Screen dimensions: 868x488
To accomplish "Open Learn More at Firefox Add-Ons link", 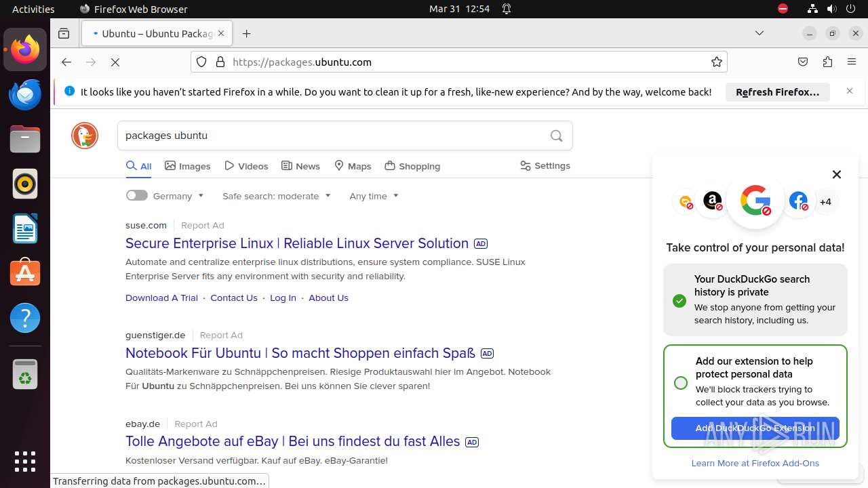I will (x=755, y=463).
